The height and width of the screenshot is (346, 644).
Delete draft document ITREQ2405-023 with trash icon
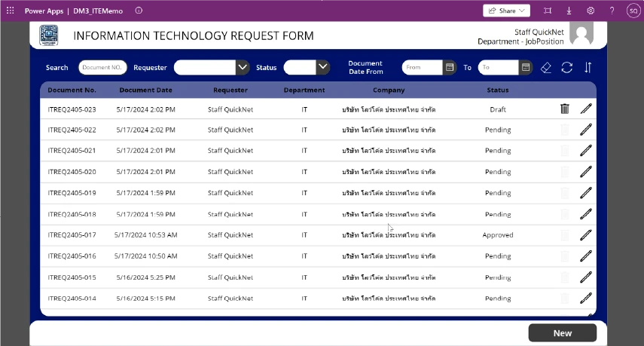(x=565, y=109)
